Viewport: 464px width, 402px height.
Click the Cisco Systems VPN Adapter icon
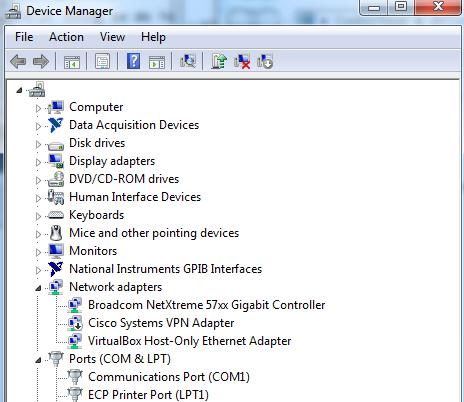click(75, 323)
